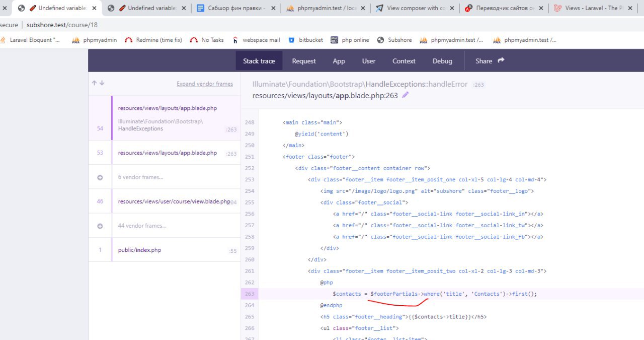This screenshot has height=340, width=644.
Task: Click the @yield('content') code line
Action: [321, 134]
